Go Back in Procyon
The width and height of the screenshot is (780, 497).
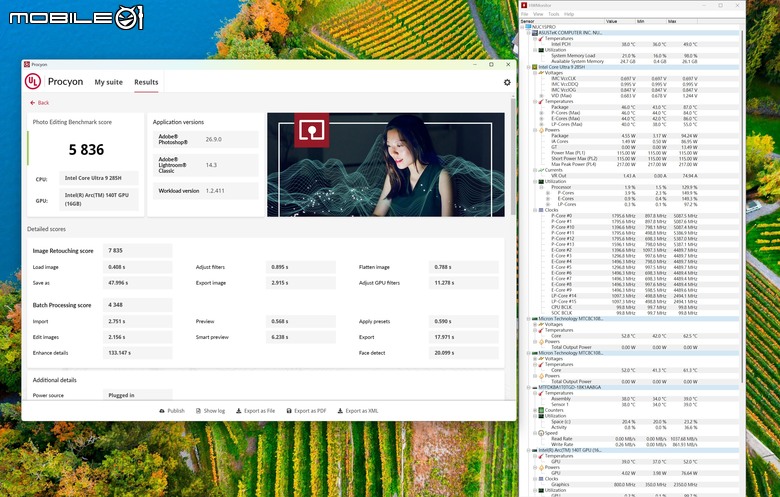click(40, 102)
